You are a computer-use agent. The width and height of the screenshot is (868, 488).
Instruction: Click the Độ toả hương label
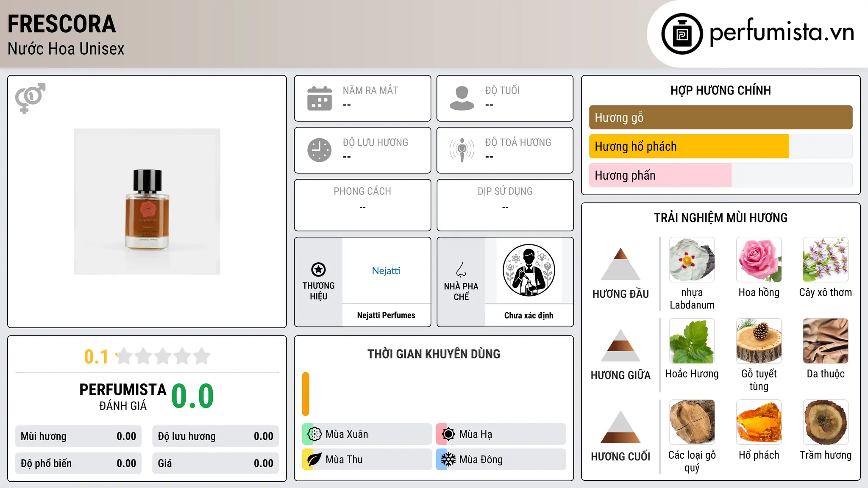(518, 142)
